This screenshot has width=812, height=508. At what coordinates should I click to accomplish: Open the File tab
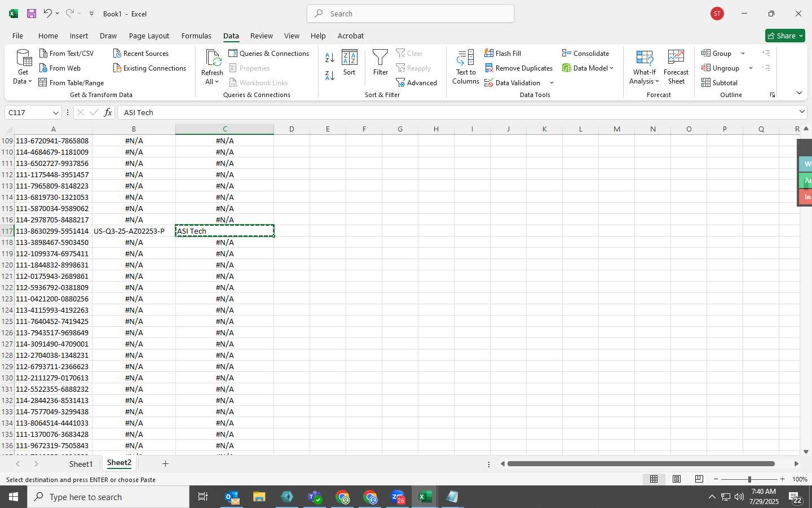click(17, 36)
